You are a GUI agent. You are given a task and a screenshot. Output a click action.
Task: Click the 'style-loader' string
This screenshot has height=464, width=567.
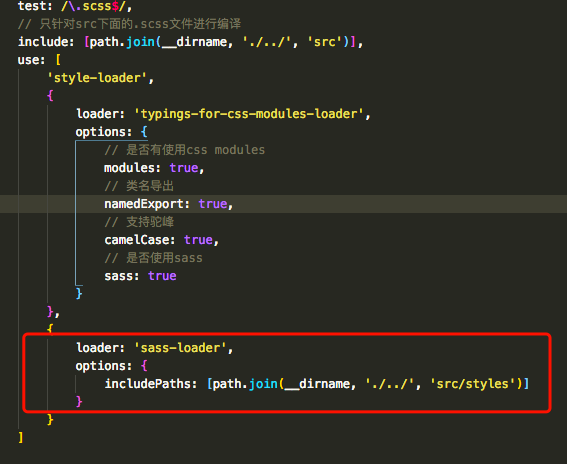[x=98, y=78]
